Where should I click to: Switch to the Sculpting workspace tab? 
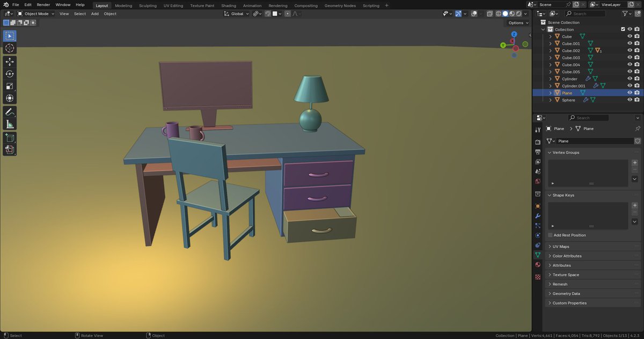tap(148, 5)
